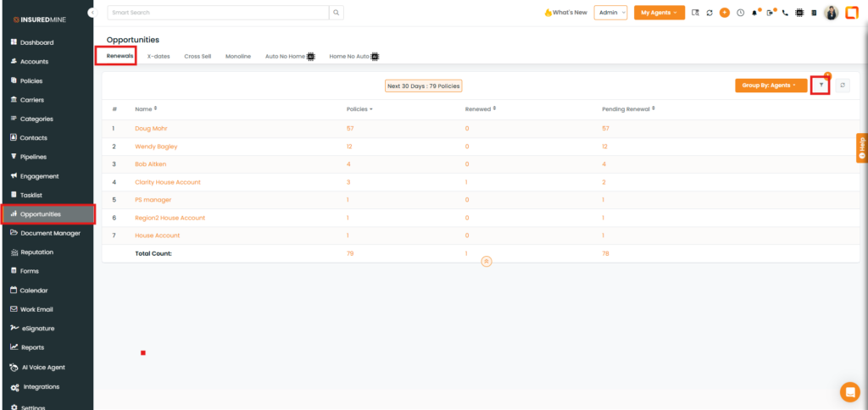This screenshot has width=868, height=410.
Task: Sort the table by Pending Renewal column
Action: click(x=628, y=108)
